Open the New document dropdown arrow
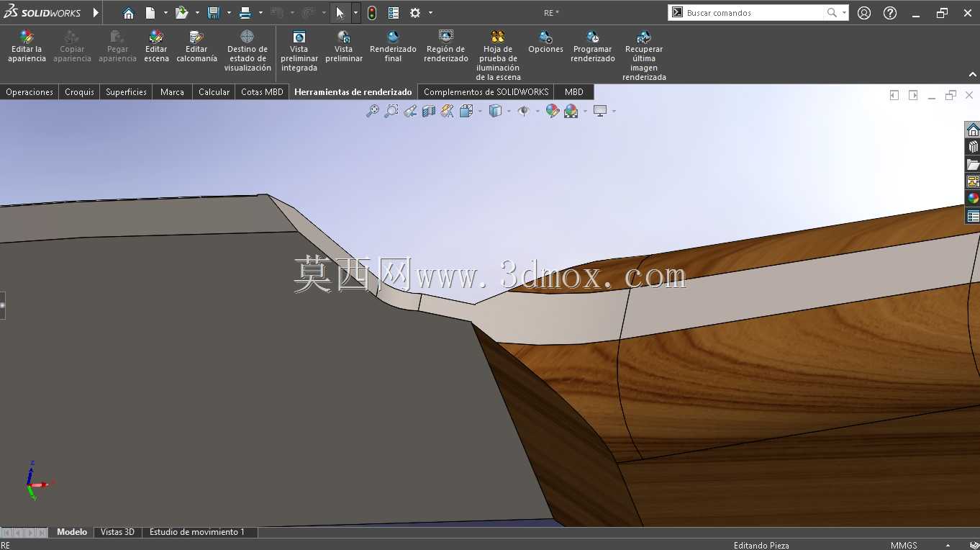 165,13
